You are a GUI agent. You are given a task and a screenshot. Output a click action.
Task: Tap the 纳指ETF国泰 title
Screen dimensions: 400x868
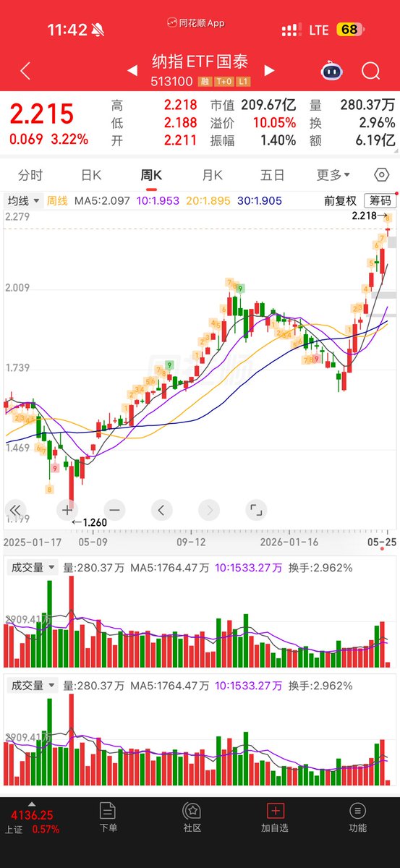coord(200,63)
